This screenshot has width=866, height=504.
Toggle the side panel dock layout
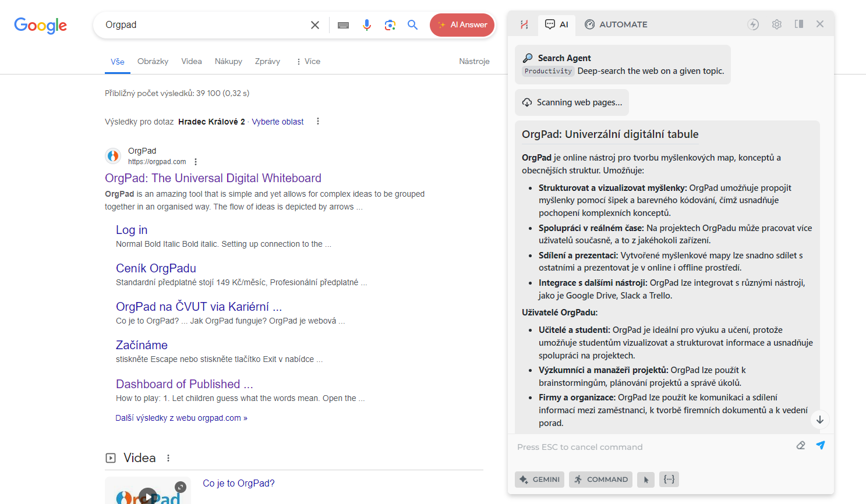(798, 24)
